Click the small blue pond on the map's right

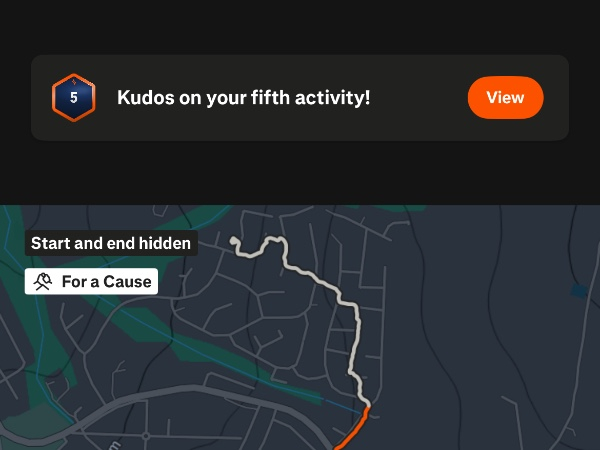coord(577,291)
